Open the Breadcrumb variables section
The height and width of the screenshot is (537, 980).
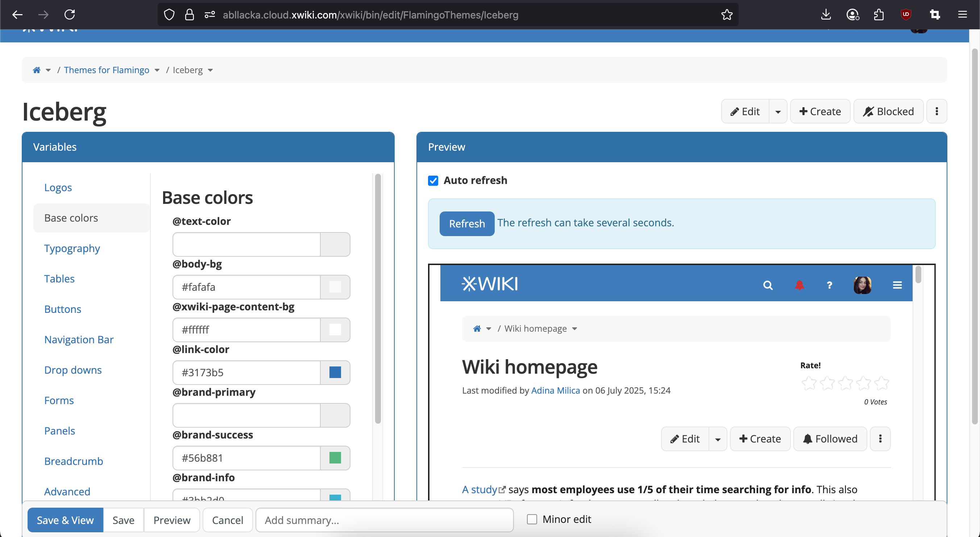pyautogui.click(x=74, y=461)
